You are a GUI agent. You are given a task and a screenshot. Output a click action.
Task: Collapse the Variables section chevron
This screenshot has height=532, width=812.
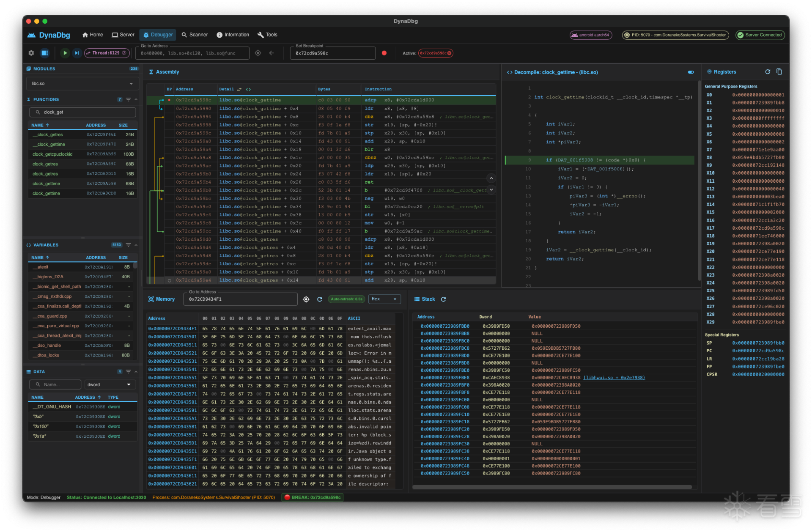pyautogui.click(x=136, y=245)
